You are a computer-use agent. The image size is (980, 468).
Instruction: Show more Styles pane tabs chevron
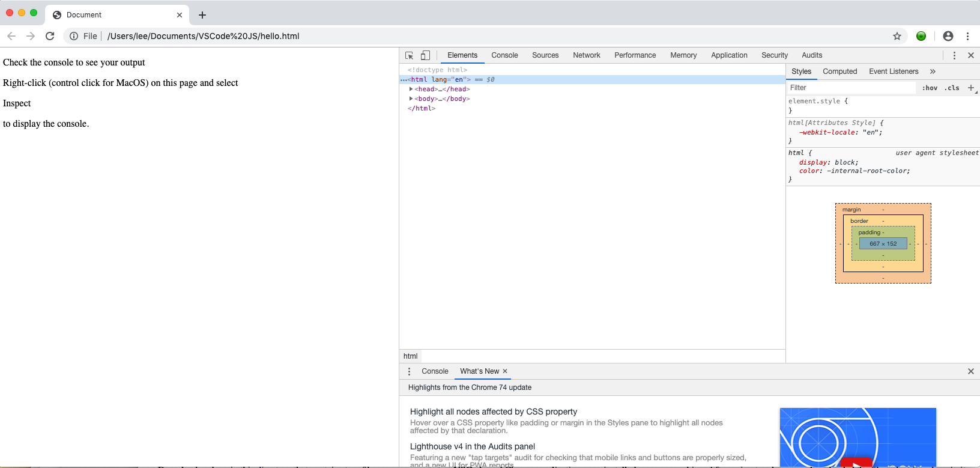coord(933,71)
